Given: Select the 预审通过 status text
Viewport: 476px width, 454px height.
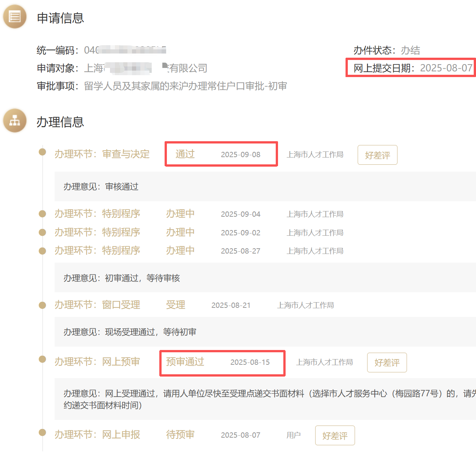Looking at the screenshot, I should pyautogui.click(x=185, y=362).
